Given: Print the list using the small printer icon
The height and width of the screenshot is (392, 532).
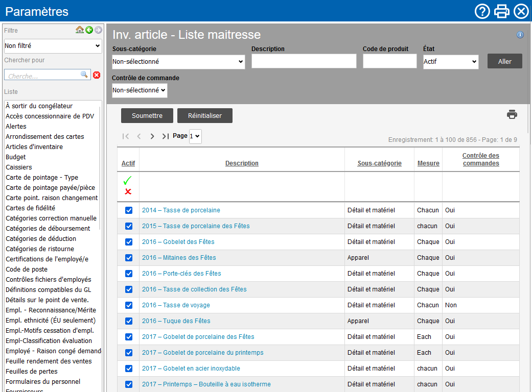Looking at the screenshot, I should click(x=512, y=114).
